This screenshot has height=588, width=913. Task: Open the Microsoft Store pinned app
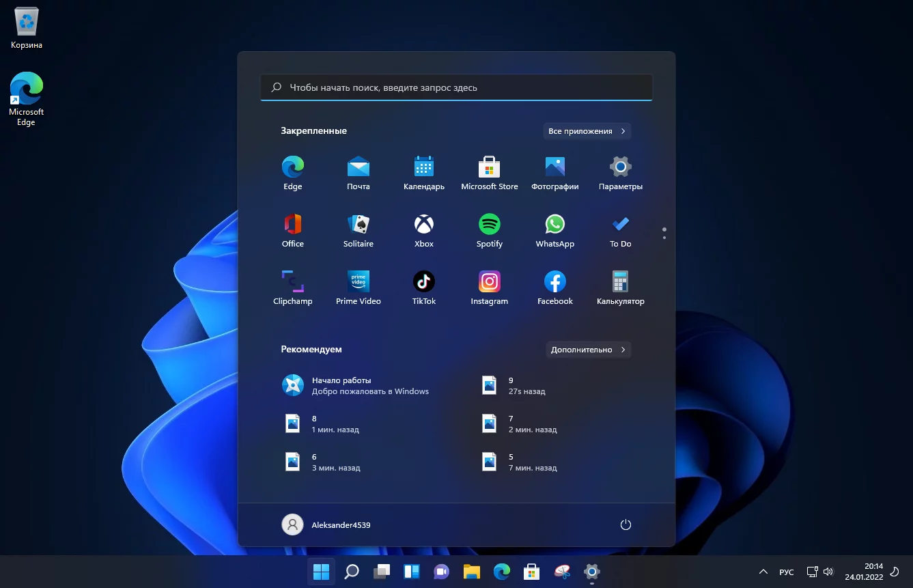[489, 174]
